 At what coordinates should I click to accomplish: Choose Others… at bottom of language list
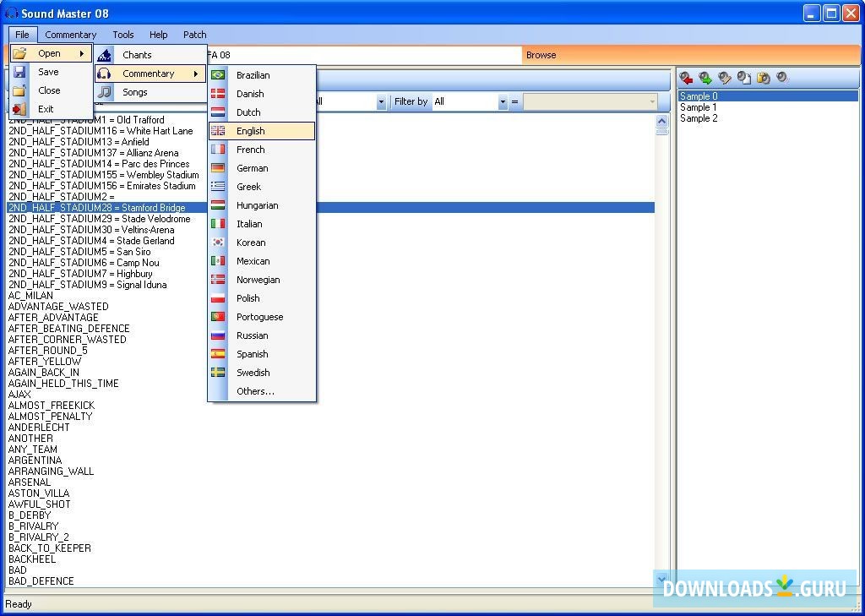[262, 391]
